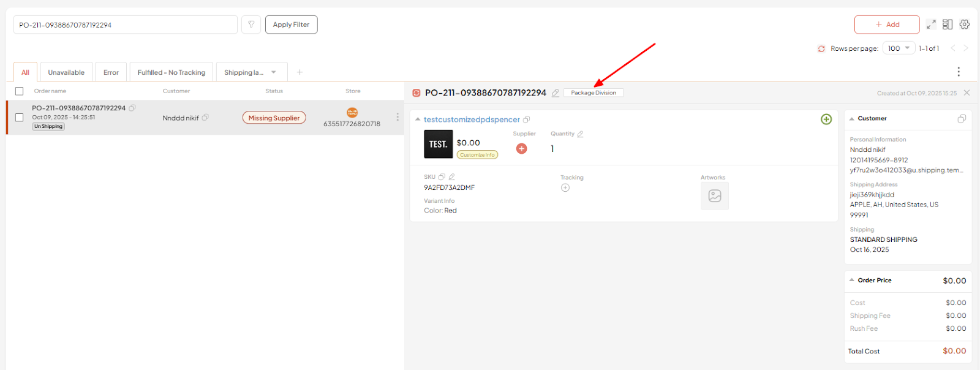Edit order name with pencil icon

556,93
